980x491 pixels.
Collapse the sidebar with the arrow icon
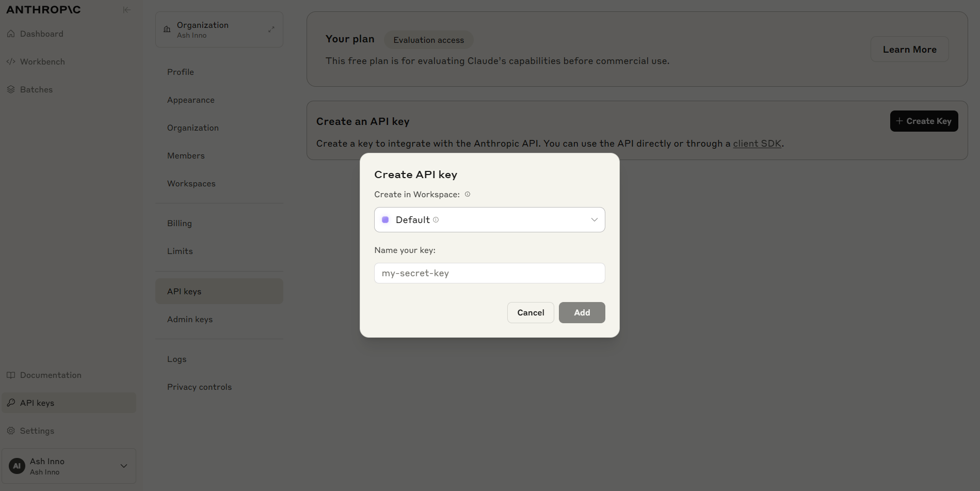coord(126,10)
